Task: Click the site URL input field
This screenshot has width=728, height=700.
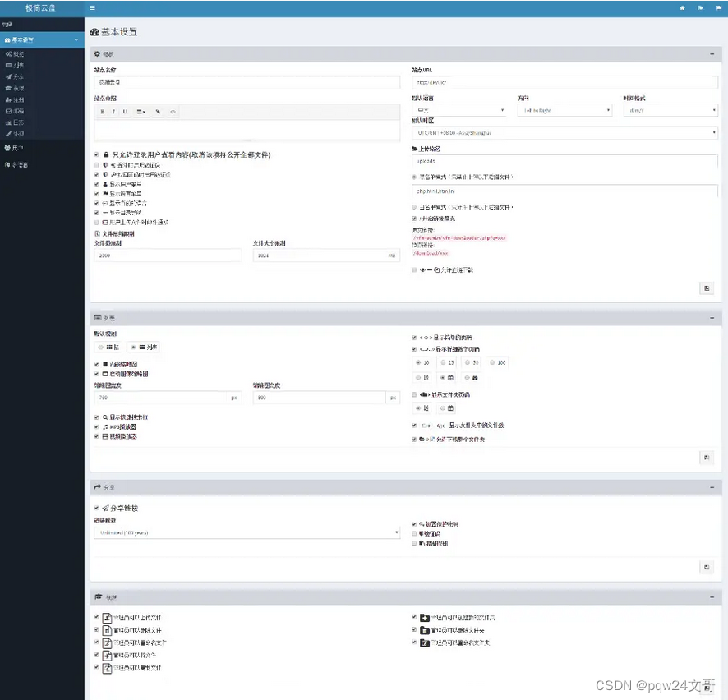Action: 564,82
